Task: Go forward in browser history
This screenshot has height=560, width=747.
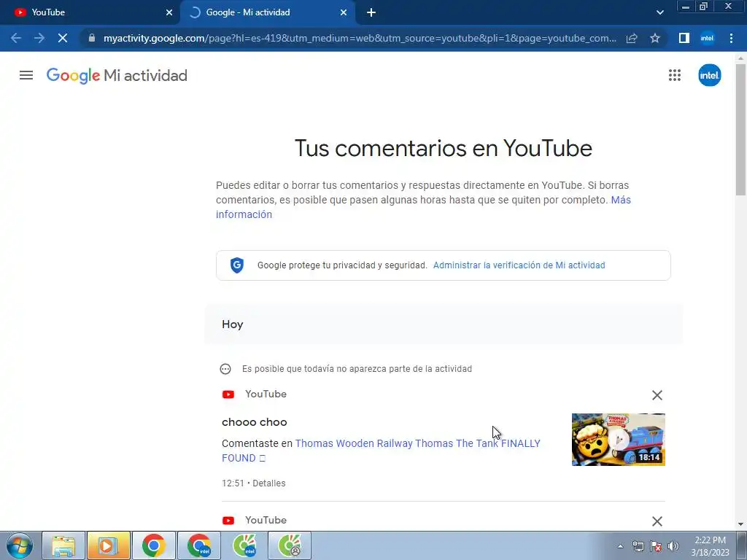Action: (x=39, y=38)
